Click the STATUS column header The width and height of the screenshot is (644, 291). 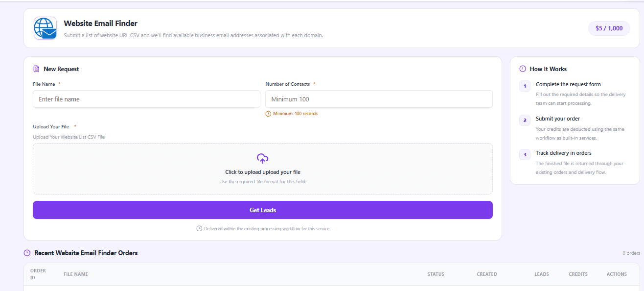[x=436, y=274]
